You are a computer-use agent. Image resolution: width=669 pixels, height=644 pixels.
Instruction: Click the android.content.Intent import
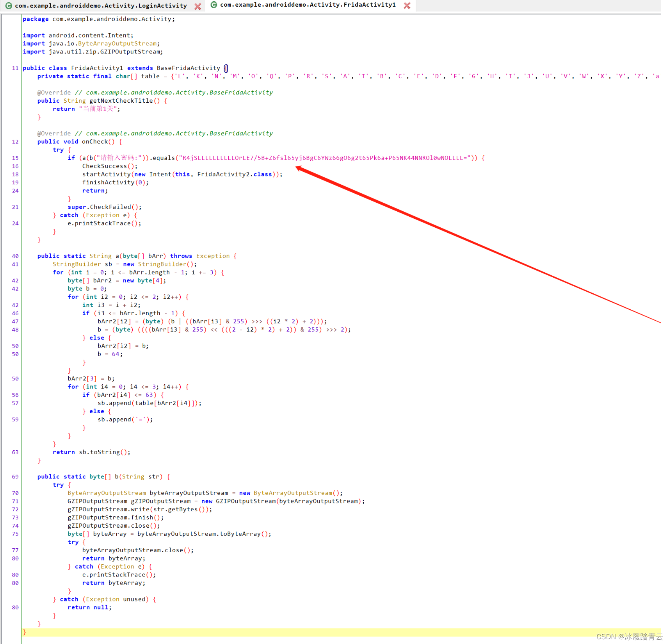point(78,36)
